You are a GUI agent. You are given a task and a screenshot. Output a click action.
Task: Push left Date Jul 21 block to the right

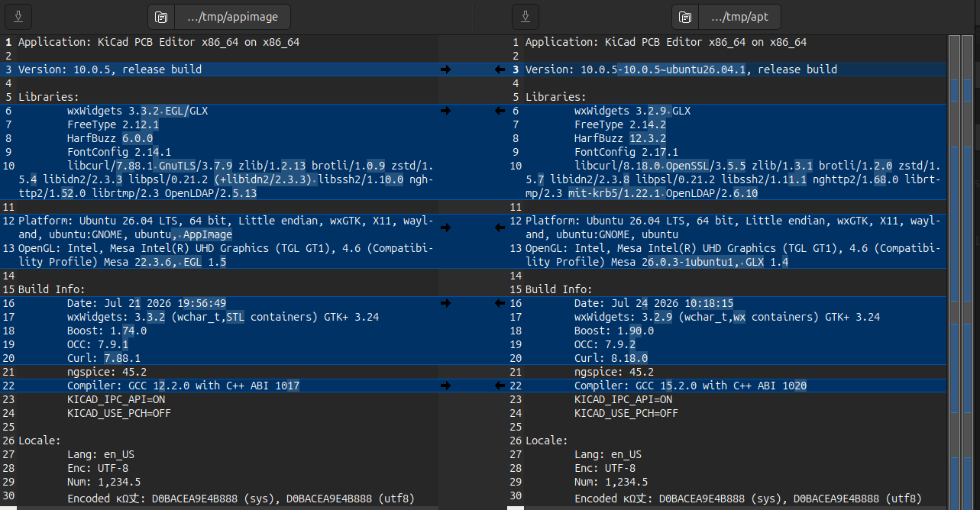coord(446,303)
